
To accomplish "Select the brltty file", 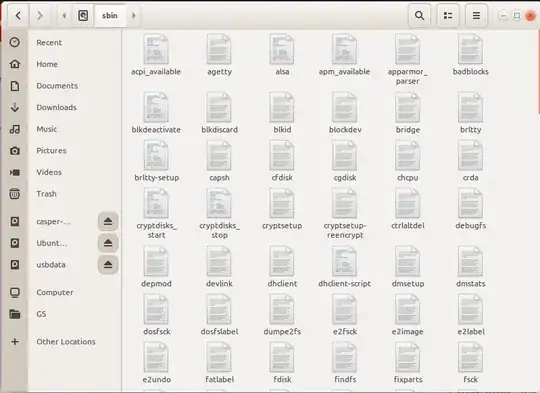I will tap(470, 113).
